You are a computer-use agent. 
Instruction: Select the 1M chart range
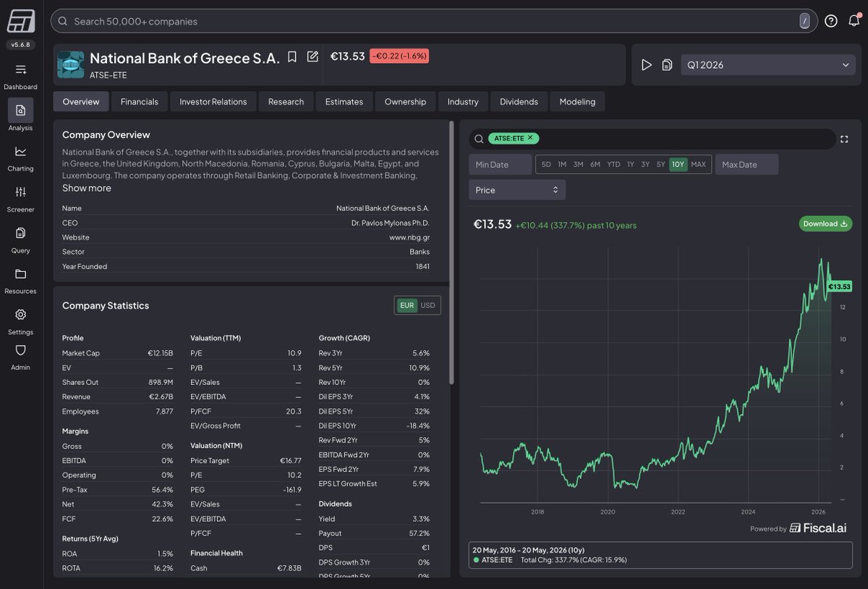tap(562, 164)
